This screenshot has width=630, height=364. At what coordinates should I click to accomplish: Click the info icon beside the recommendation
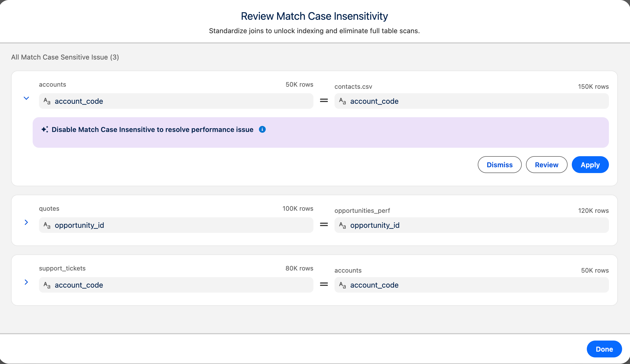pyautogui.click(x=262, y=129)
